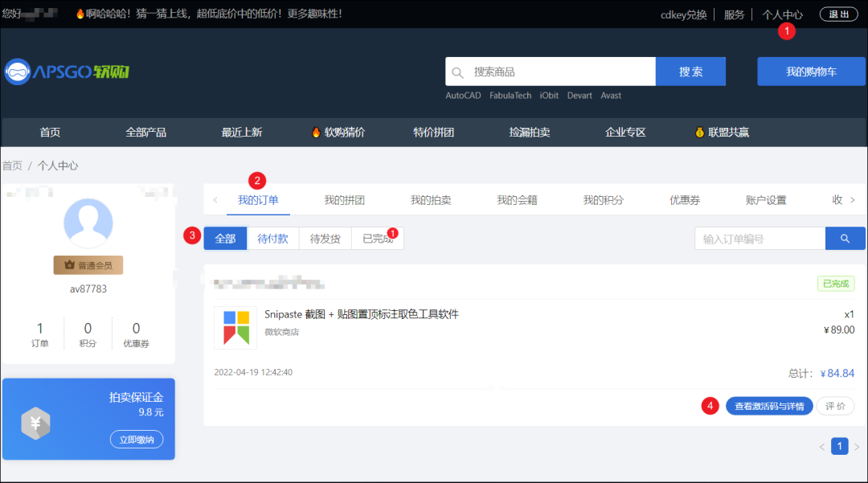Image resolution: width=868 pixels, height=483 pixels.
Task: Expand left chevron of the account tab bar
Action: (215, 199)
